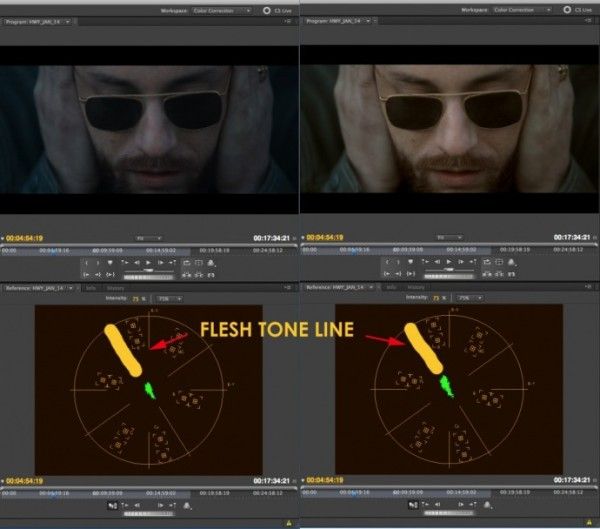Click the CS Live button in the left window
The height and width of the screenshot is (529, 600).
(277, 11)
